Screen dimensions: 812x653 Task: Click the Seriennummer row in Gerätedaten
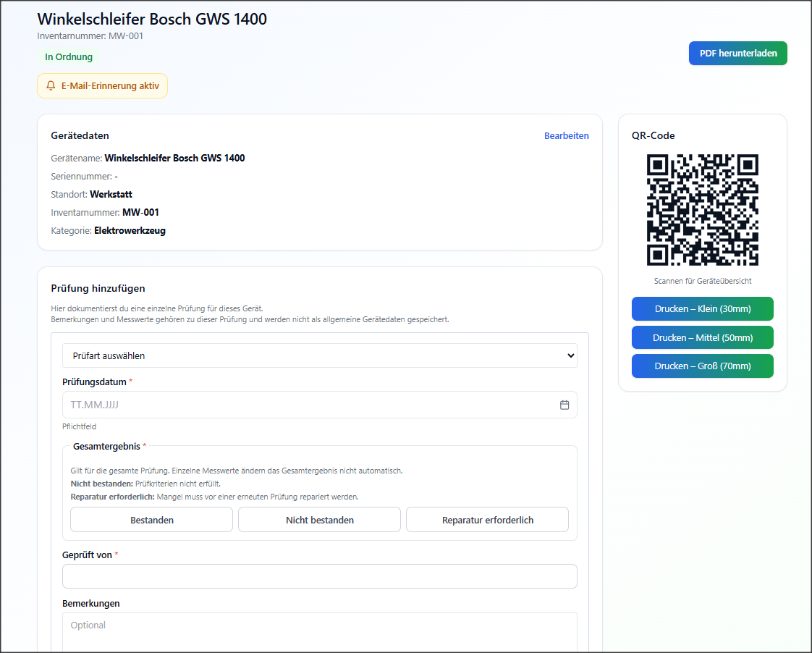(85, 176)
